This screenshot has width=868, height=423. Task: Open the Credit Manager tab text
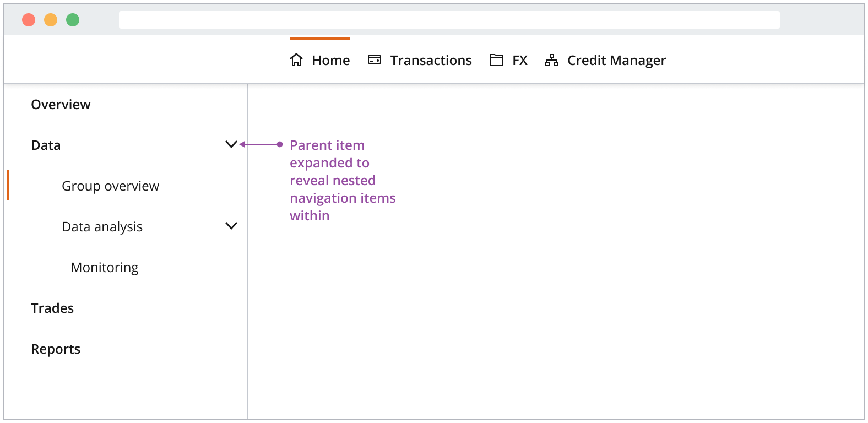[616, 61]
